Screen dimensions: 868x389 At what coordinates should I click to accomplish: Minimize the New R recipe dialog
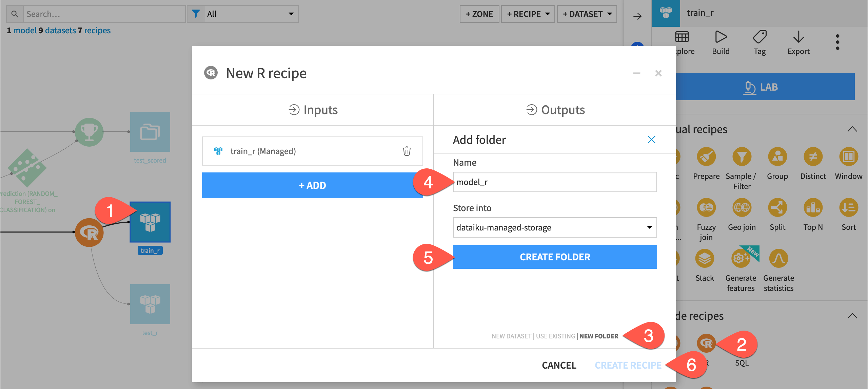pyautogui.click(x=636, y=73)
